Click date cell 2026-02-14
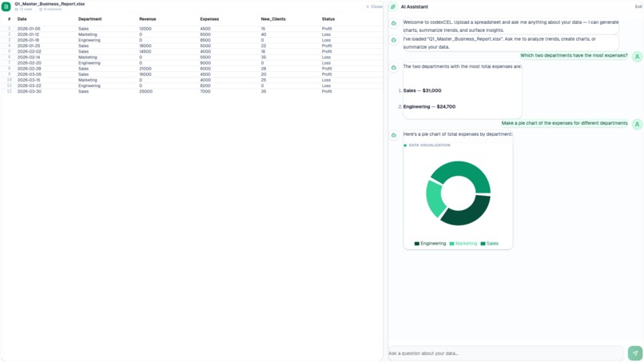The width and height of the screenshot is (644, 362). (29, 58)
